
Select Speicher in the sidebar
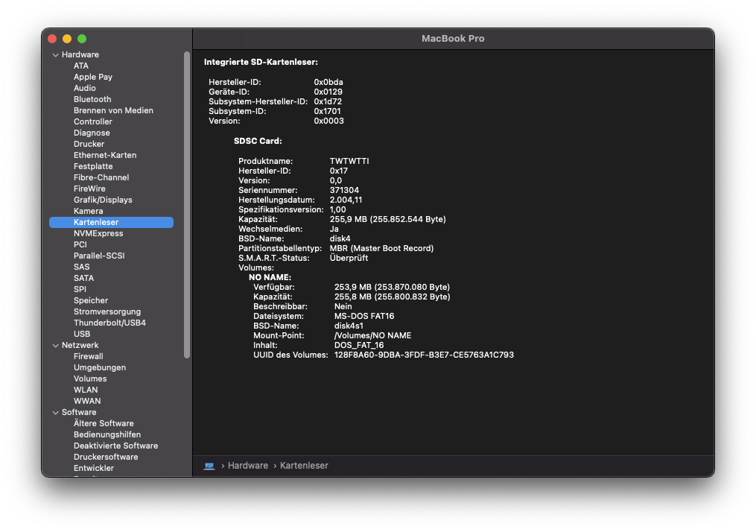tap(91, 300)
